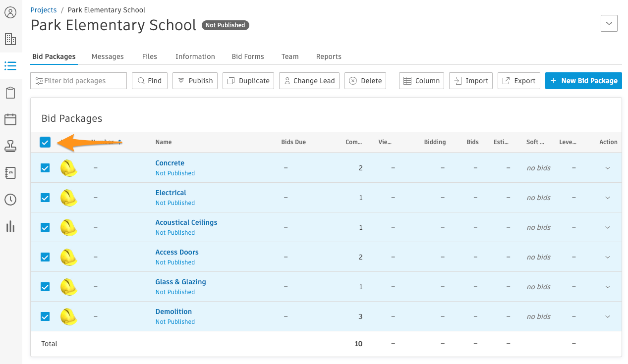The width and height of the screenshot is (628, 364).
Task: Open the bar chart analytics icon in sidebar
Action: tap(10, 226)
